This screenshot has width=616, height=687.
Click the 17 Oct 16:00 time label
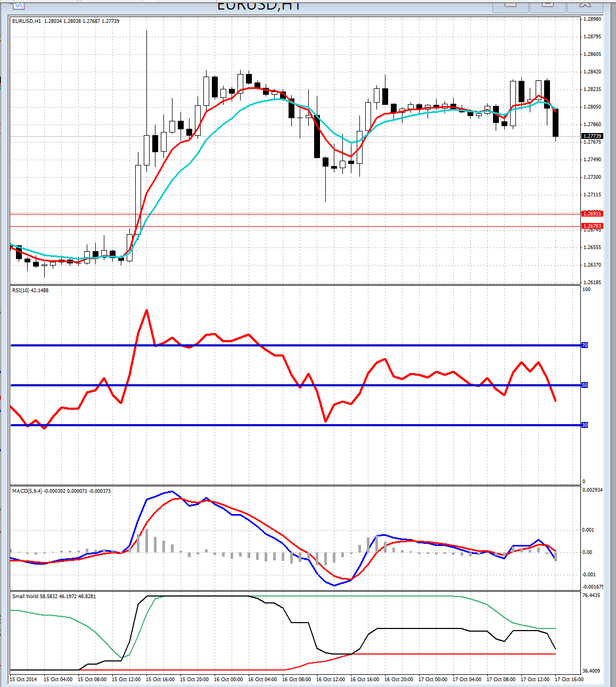[569, 680]
